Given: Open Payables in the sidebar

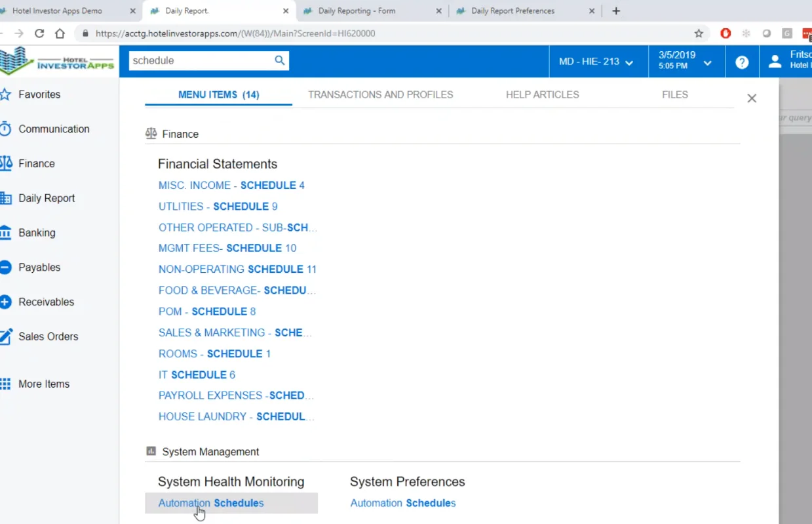Looking at the screenshot, I should [x=39, y=268].
